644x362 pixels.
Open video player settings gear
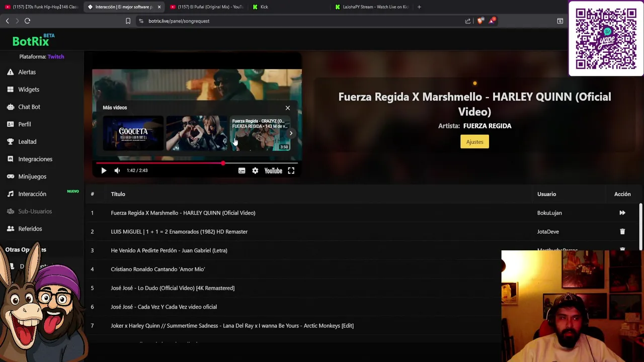[x=255, y=171]
